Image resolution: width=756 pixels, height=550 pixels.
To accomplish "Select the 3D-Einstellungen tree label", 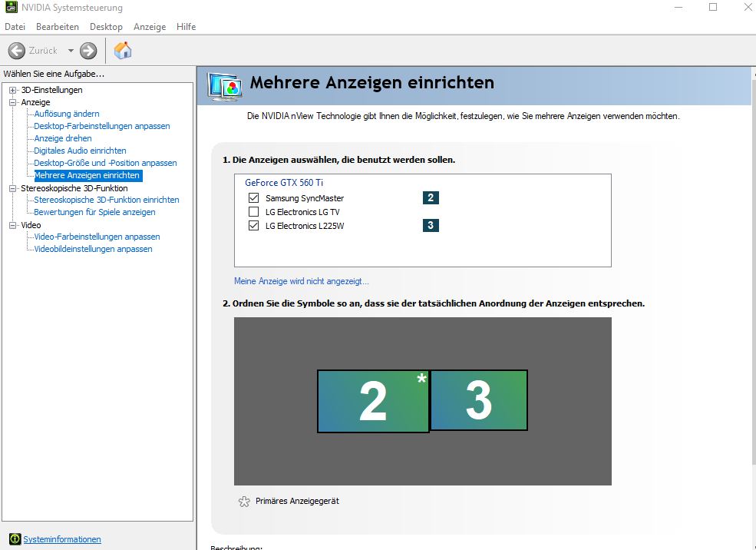I will tap(51, 90).
